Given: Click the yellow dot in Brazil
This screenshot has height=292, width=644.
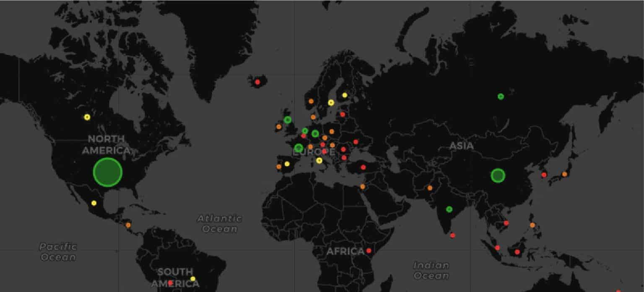Looking at the screenshot, I should [x=193, y=279].
